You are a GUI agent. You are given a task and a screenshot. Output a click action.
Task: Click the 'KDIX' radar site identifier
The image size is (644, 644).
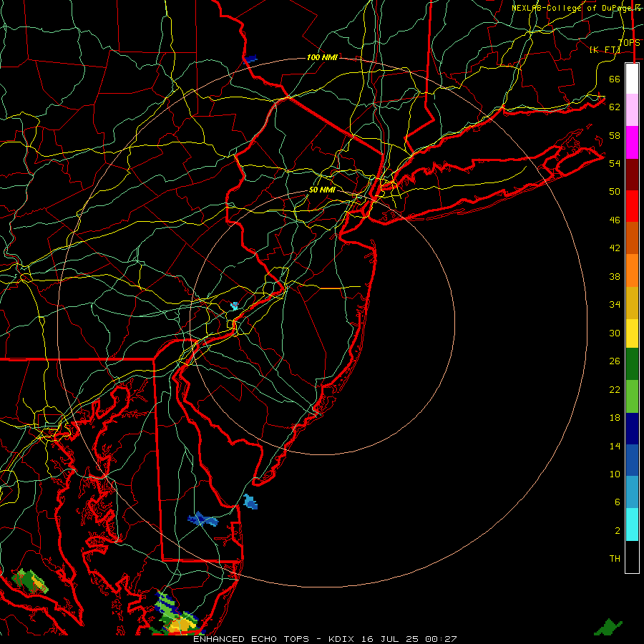343,639
